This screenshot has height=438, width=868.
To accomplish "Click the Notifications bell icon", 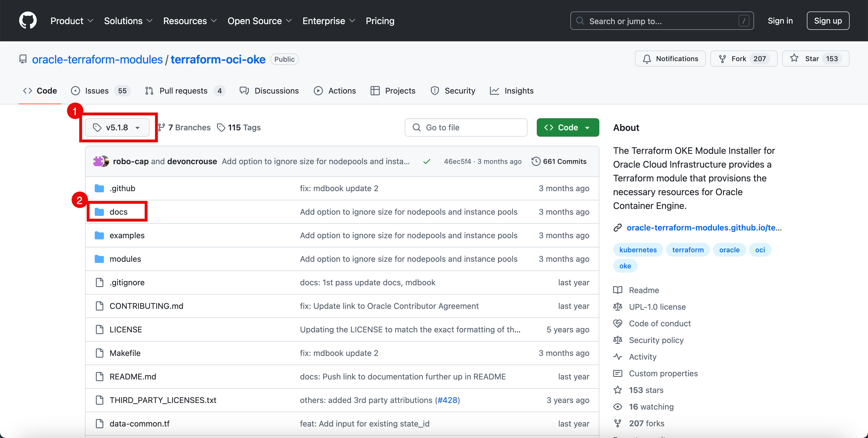I will 647,59.
